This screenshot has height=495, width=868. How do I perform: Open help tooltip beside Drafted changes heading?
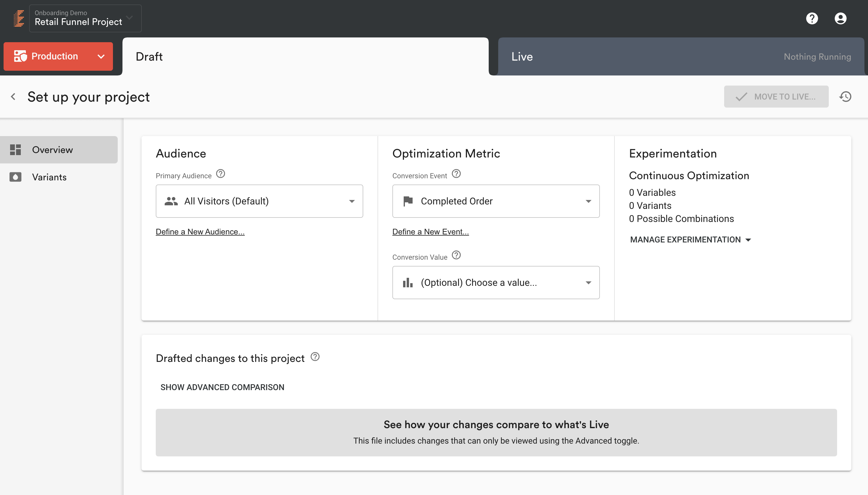point(315,357)
